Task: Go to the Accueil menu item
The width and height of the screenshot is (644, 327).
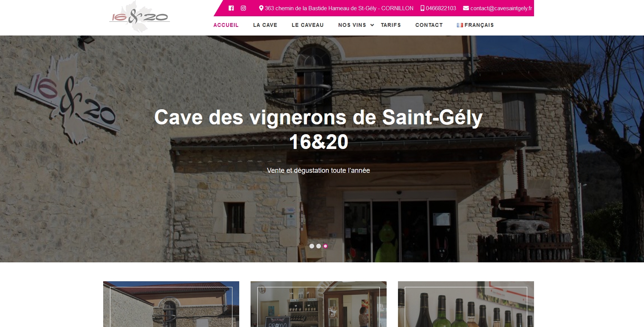Action: point(226,25)
